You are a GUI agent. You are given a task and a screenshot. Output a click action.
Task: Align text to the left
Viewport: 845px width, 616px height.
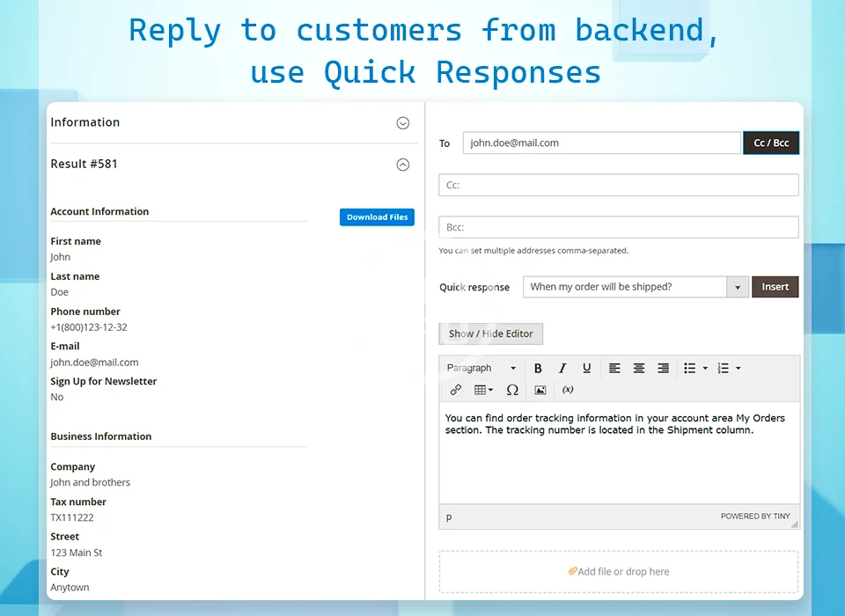[x=614, y=369]
